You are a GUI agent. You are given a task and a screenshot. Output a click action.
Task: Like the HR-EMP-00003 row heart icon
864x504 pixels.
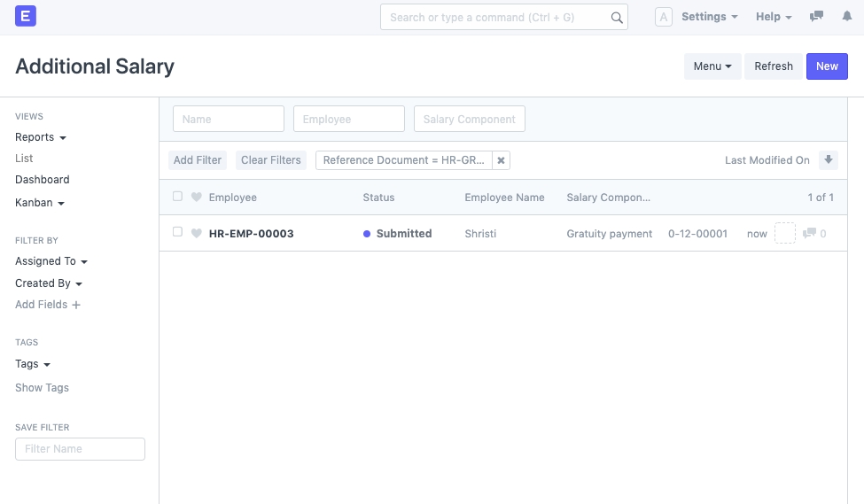(x=197, y=234)
